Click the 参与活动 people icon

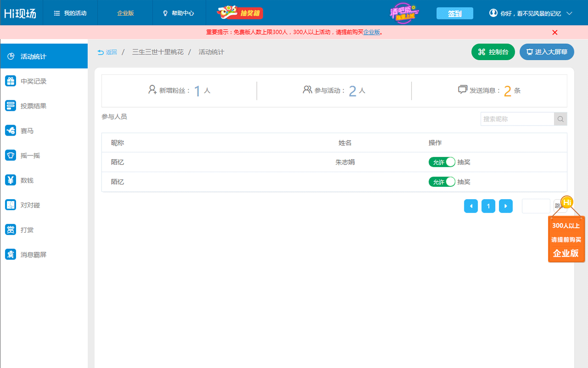click(x=307, y=90)
